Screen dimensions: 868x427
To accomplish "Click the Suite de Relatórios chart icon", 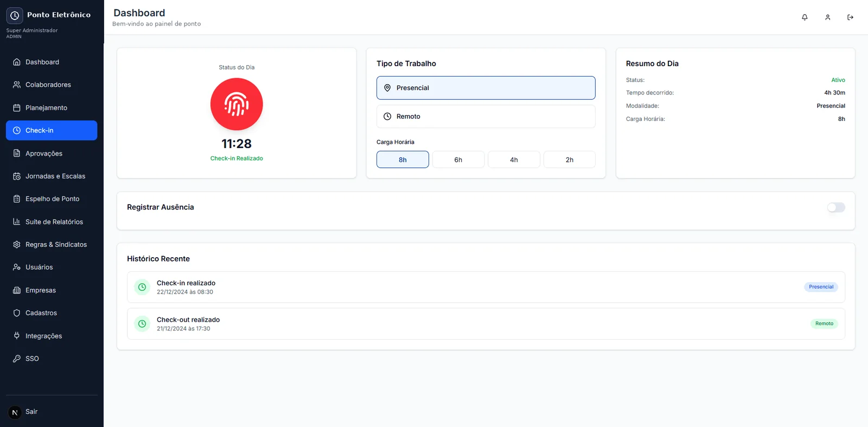I will click(17, 222).
